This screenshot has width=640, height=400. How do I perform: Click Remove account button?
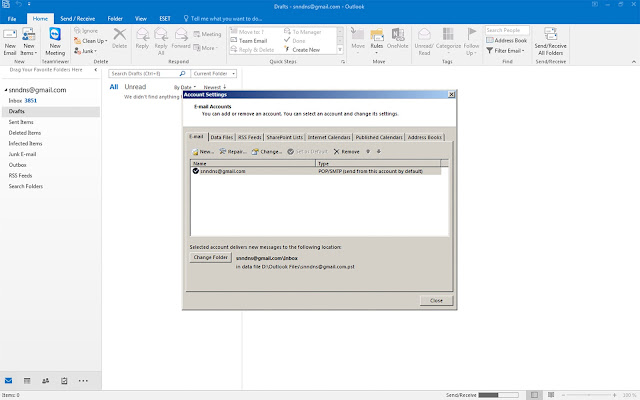(347, 152)
